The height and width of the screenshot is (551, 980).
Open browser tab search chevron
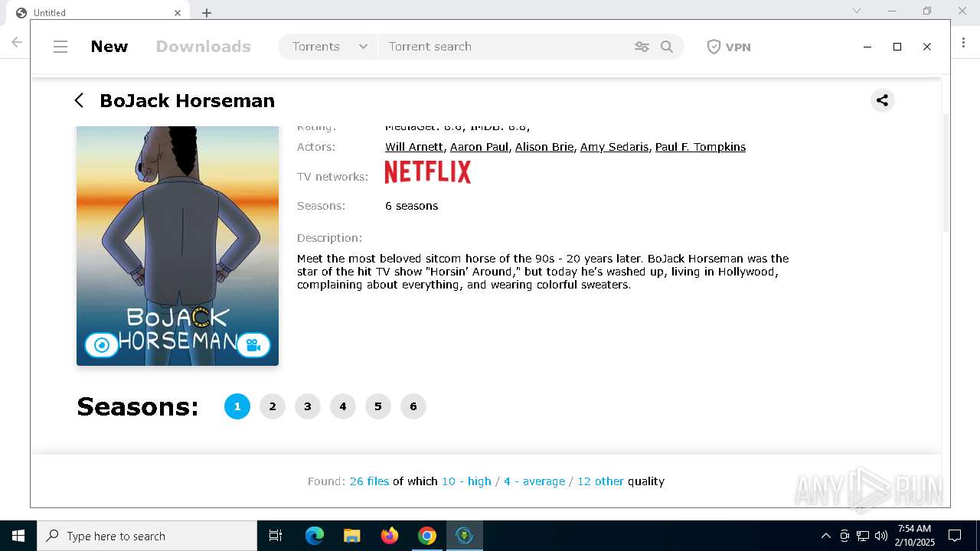(857, 11)
